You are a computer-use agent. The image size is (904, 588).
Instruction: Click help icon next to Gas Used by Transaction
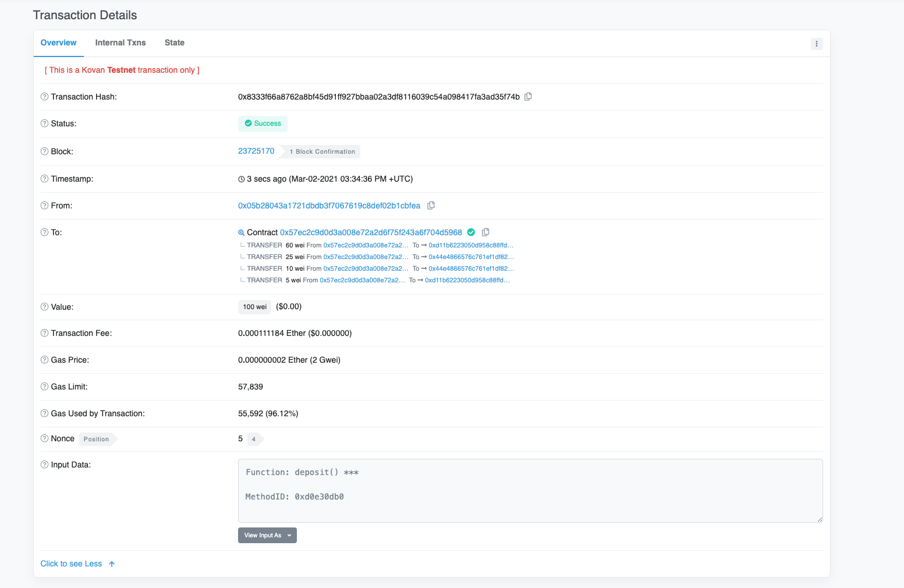tap(44, 413)
